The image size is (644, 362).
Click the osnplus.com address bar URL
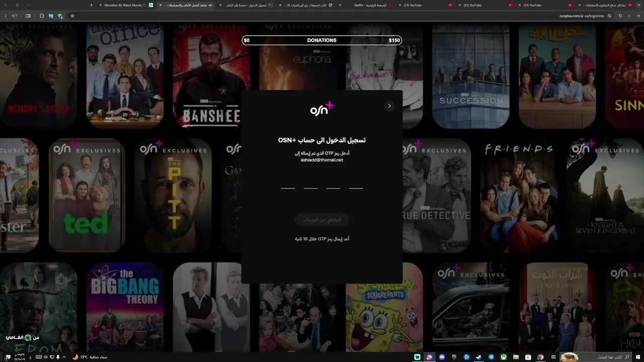582,16
